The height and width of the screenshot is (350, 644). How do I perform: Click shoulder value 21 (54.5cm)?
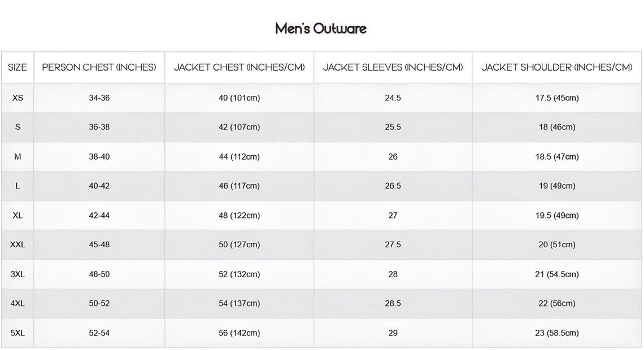557,274
